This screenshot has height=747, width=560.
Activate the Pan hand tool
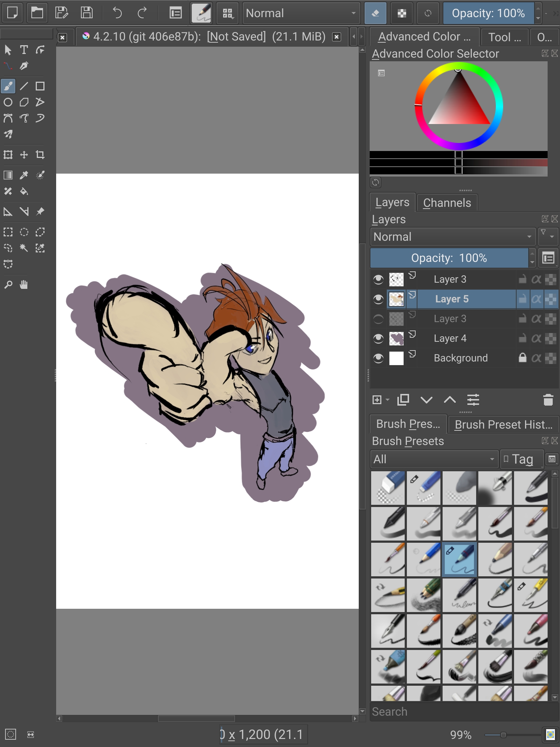(x=24, y=285)
